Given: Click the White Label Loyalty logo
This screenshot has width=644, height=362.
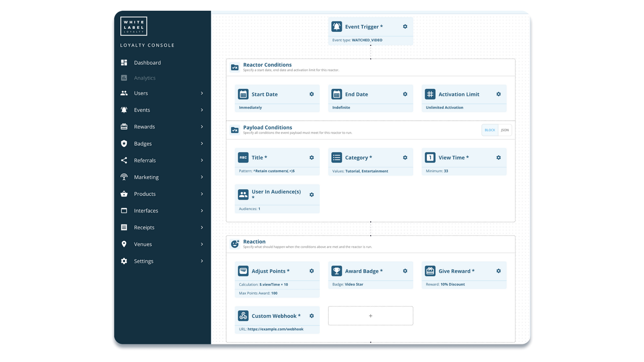Looking at the screenshot, I should click(133, 26).
